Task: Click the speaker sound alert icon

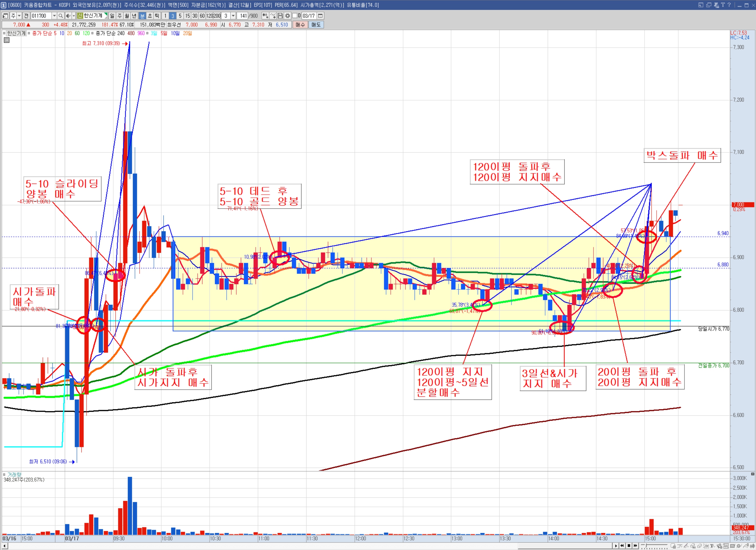Action: tap(68, 16)
